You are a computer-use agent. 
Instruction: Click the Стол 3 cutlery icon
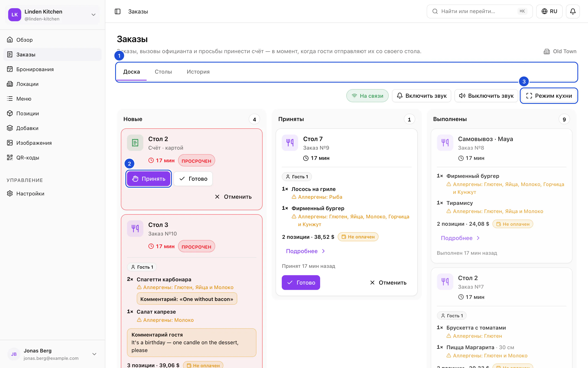coord(135,229)
